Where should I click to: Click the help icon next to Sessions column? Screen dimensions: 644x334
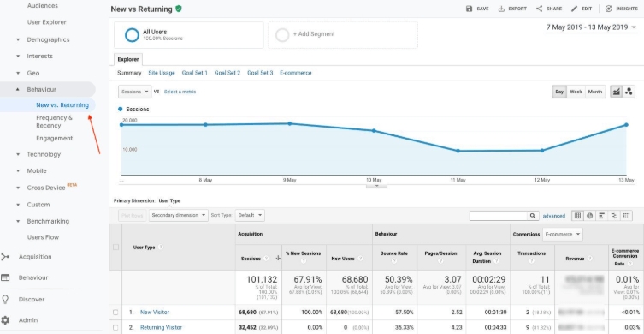[x=267, y=259]
